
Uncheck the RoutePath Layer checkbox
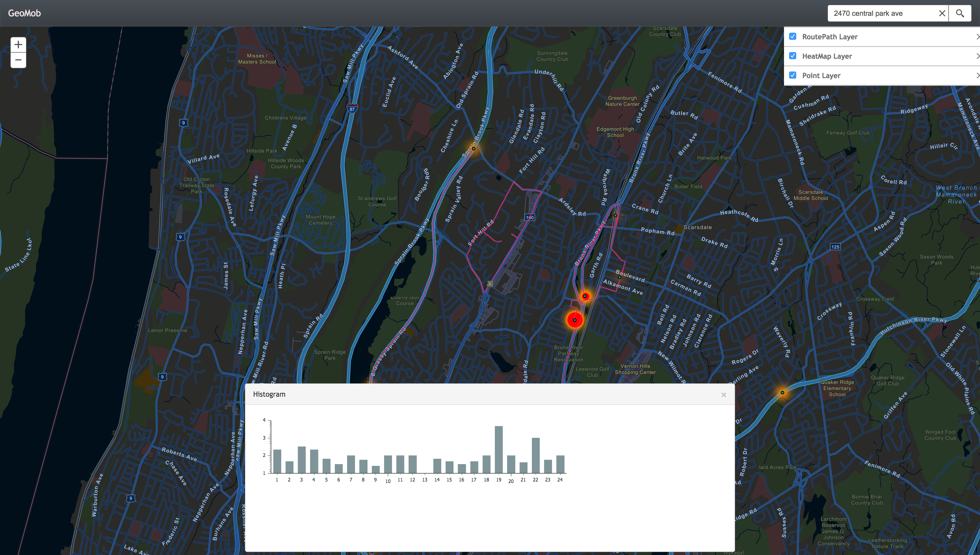pyautogui.click(x=793, y=37)
